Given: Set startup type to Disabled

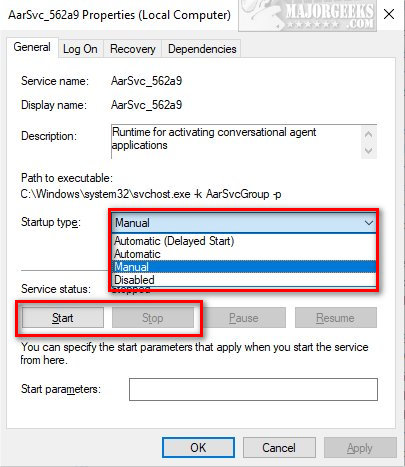Looking at the screenshot, I should click(x=244, y=280).
